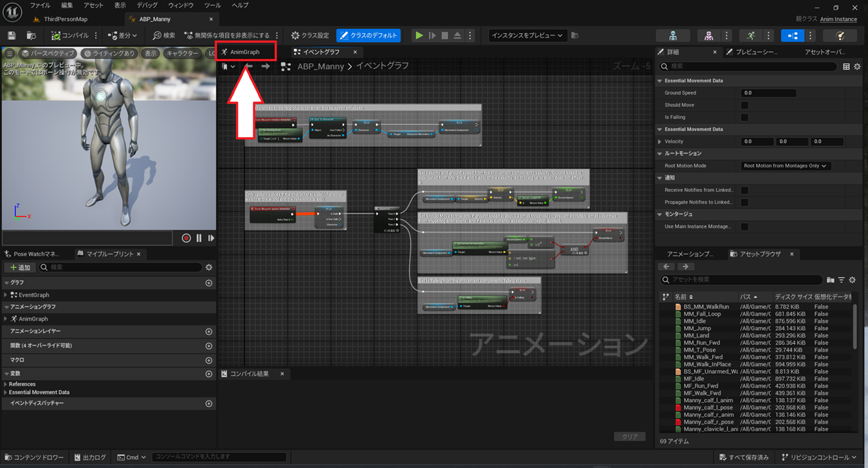This screenshot has height=468, width=868.
Task: Click the red Record icon below the preview
Action: pos(186,238)
